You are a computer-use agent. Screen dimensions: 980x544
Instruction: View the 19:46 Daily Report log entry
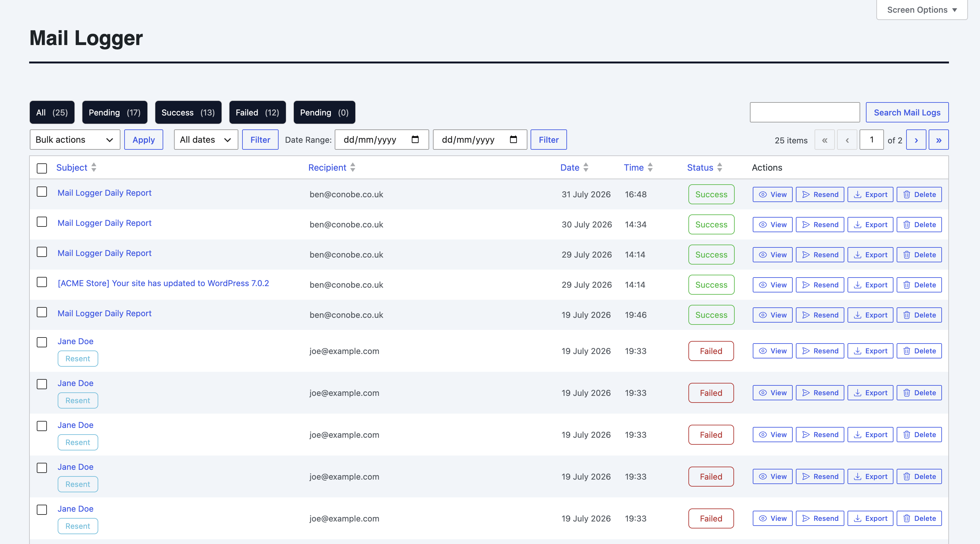tap(772, 315)
